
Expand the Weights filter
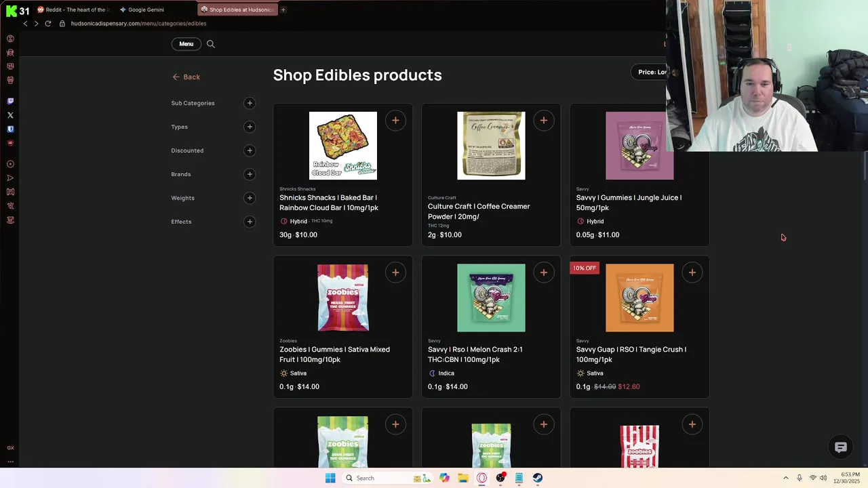click(x=250, y=198)
